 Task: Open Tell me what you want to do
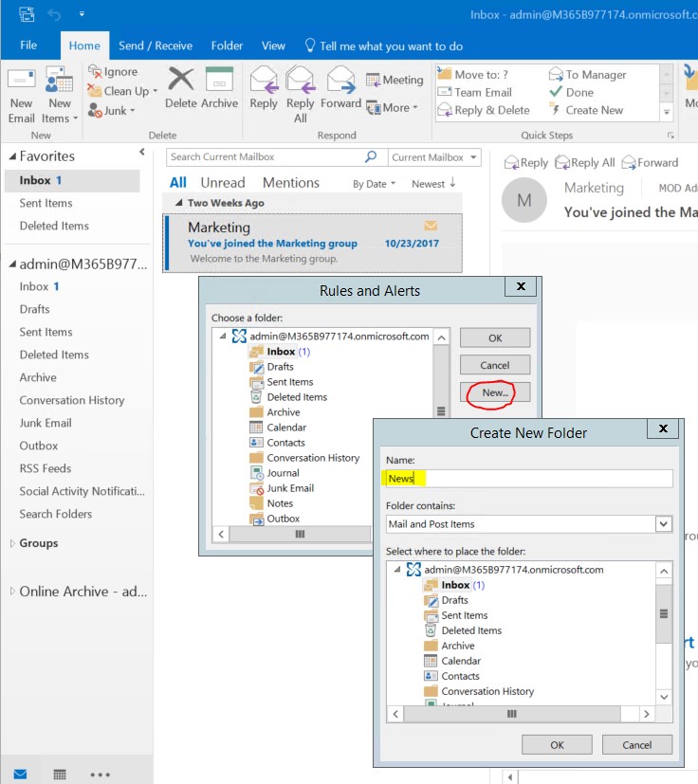pos(384,46)
